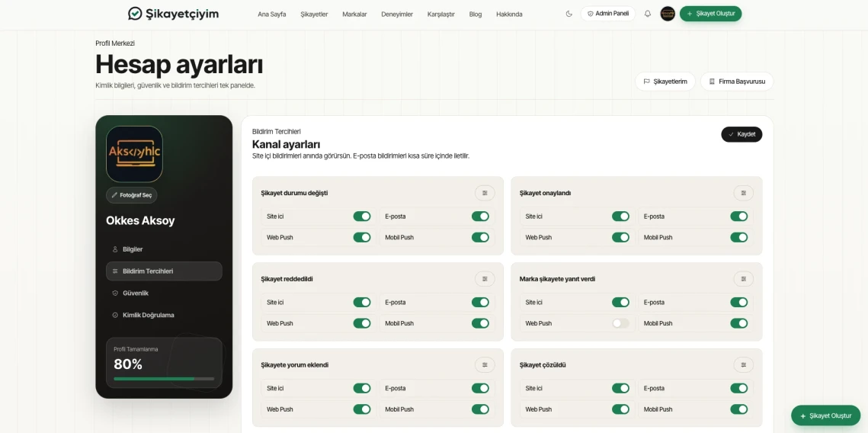Open the Admin Paneli button
The width and height of the screenshot is (868, 433).
[x=608, y=14]
